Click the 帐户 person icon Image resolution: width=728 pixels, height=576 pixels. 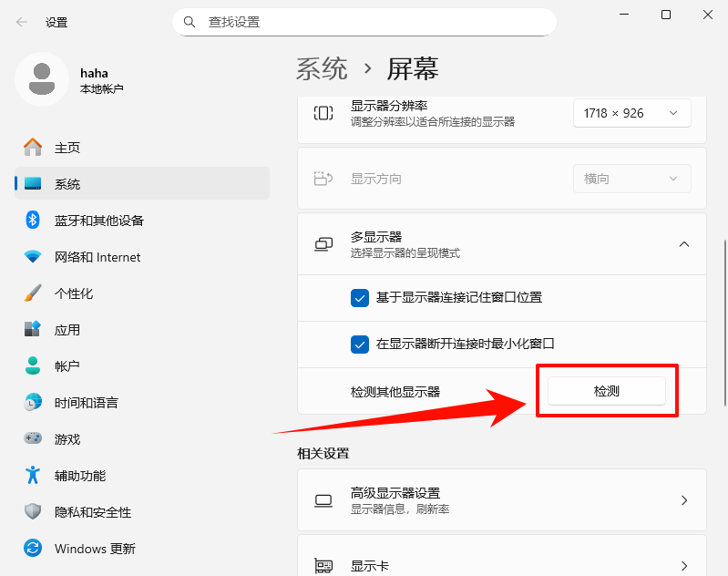[33, 365]
